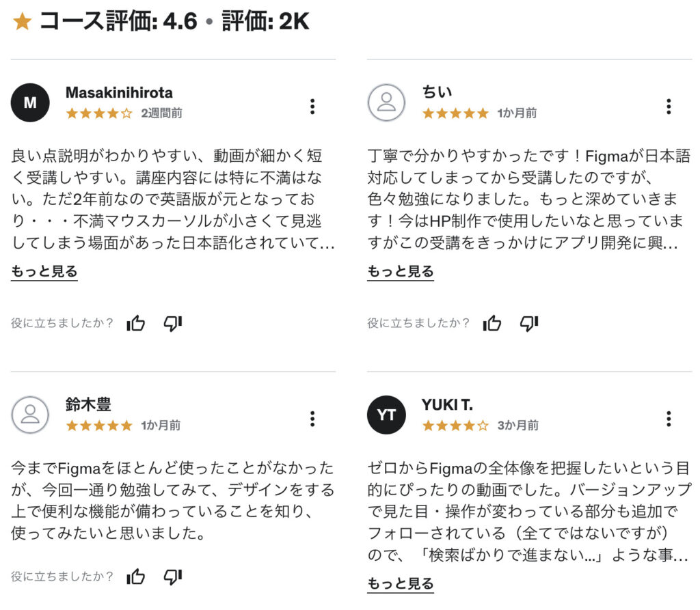Screen dimensions: 700x610
Task: Like Masakinihirota's review with thumbs up
Action: (136, 322)
